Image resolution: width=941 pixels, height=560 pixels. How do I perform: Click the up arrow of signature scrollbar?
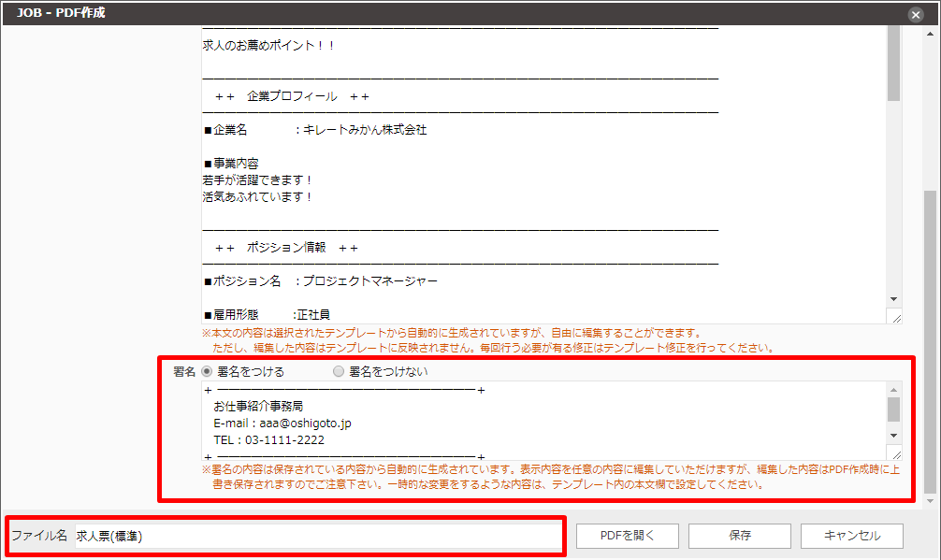click(x=894, y=389)
